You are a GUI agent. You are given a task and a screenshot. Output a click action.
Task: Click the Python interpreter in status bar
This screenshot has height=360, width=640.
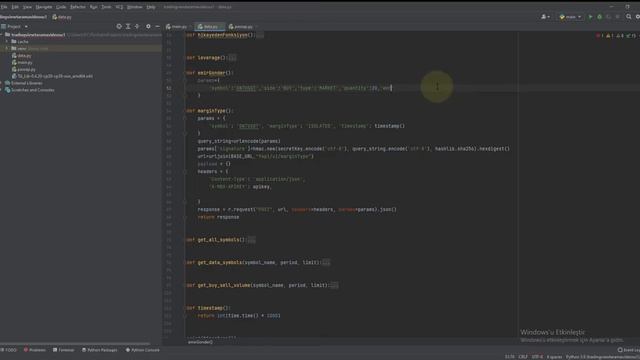(602, 357)
